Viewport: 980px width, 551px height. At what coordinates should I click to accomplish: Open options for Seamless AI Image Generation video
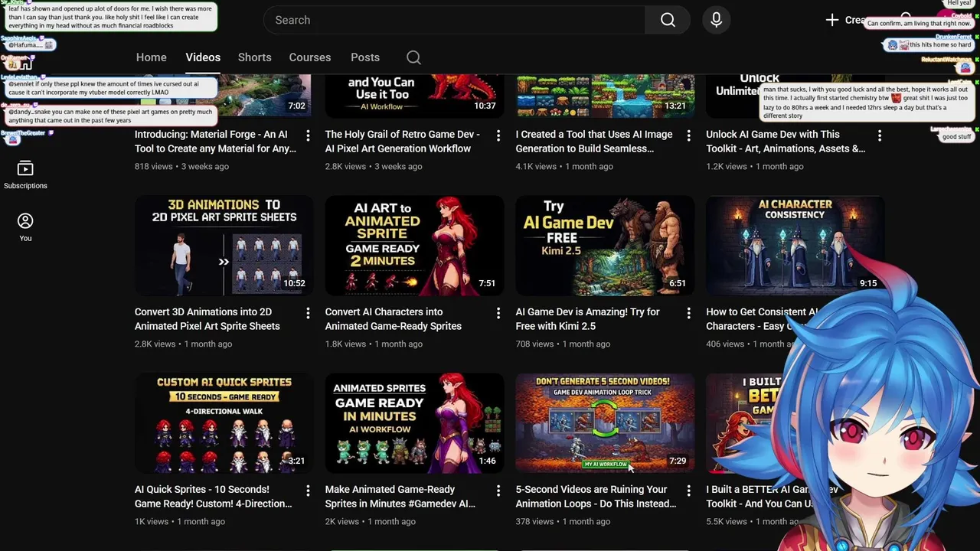coord(688,135)
